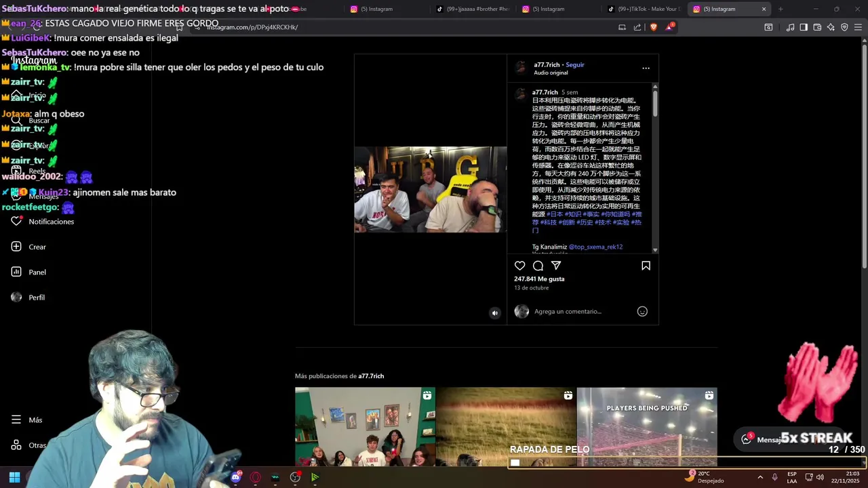Image resolution: width=868 pixels, height=488 pixels.
Task: Click the '13 de octubre' post date
Action: pos(531,288)
